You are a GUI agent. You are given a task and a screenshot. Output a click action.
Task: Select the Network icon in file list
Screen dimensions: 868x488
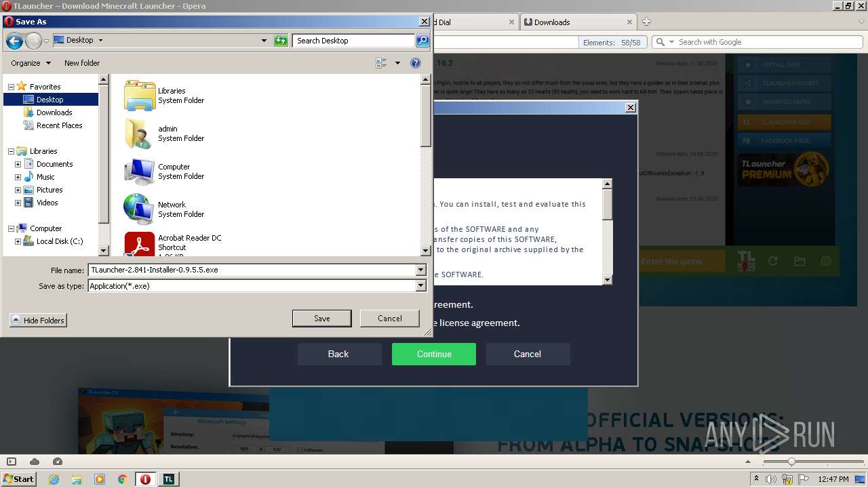(140, 209)
